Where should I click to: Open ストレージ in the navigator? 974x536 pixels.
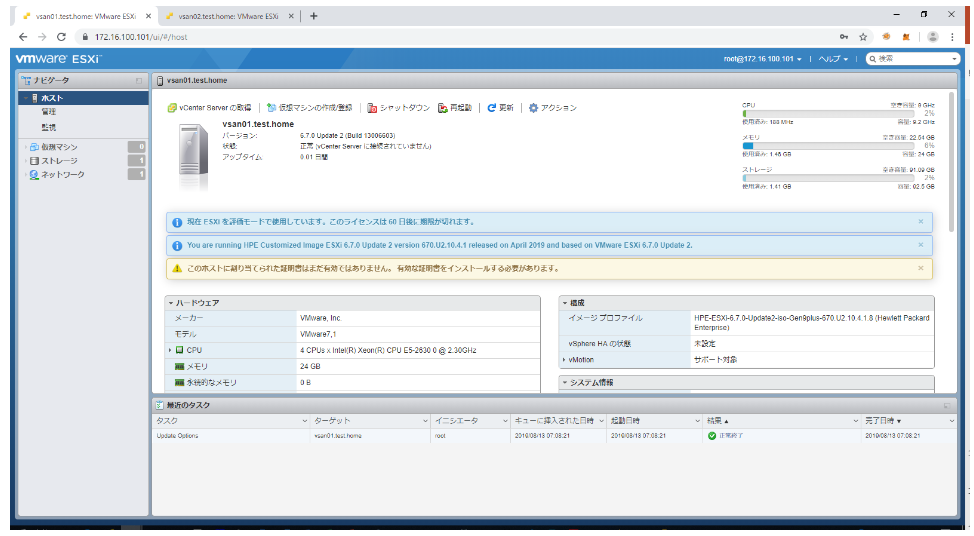(x=59, y=161)
